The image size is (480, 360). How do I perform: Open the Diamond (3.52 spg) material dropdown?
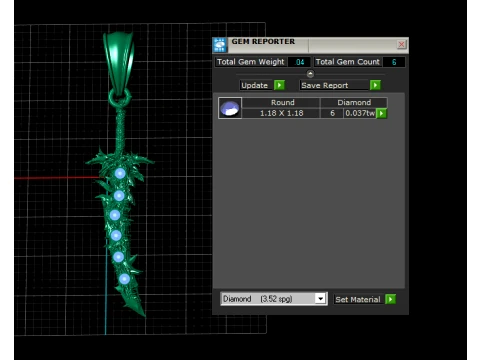point(320,299)
